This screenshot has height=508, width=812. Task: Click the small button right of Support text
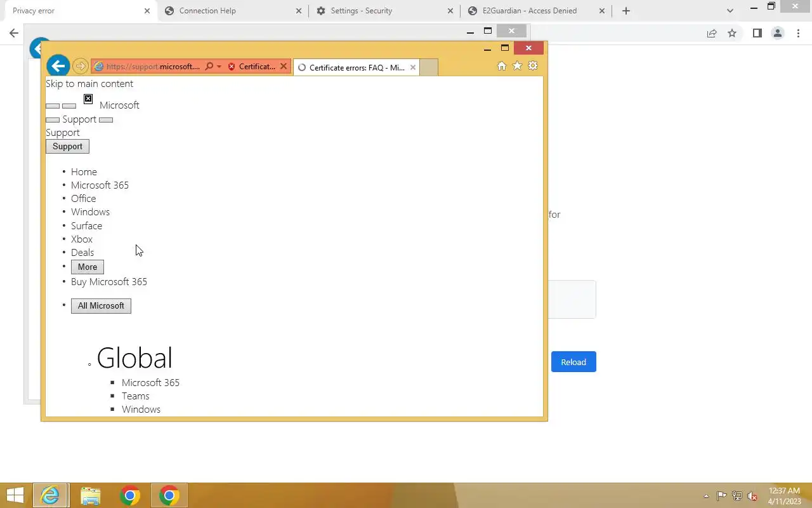(x=106, y=120)
